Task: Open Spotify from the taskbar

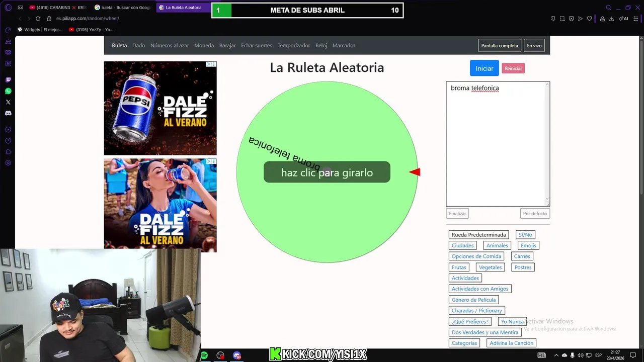Action: [204, 355]
